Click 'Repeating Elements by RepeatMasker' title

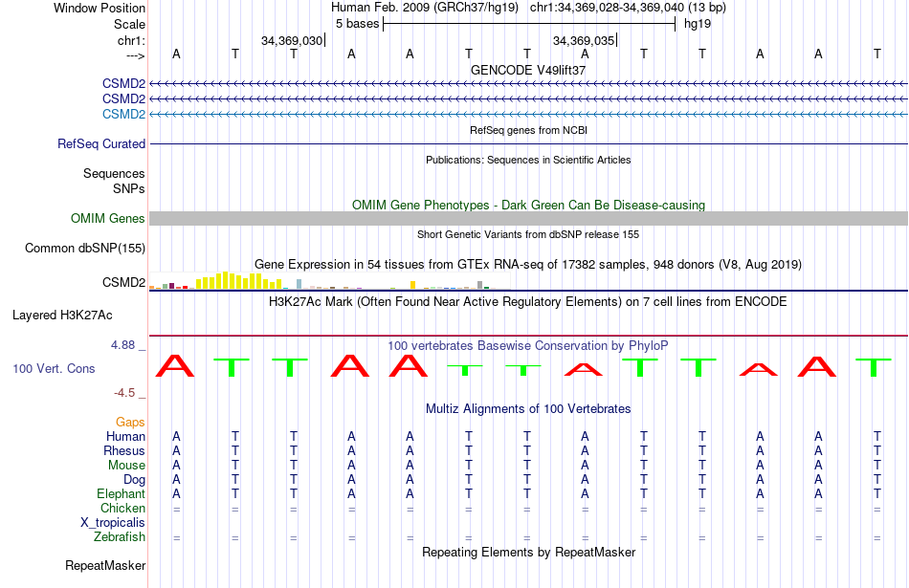tap(528, 552)
